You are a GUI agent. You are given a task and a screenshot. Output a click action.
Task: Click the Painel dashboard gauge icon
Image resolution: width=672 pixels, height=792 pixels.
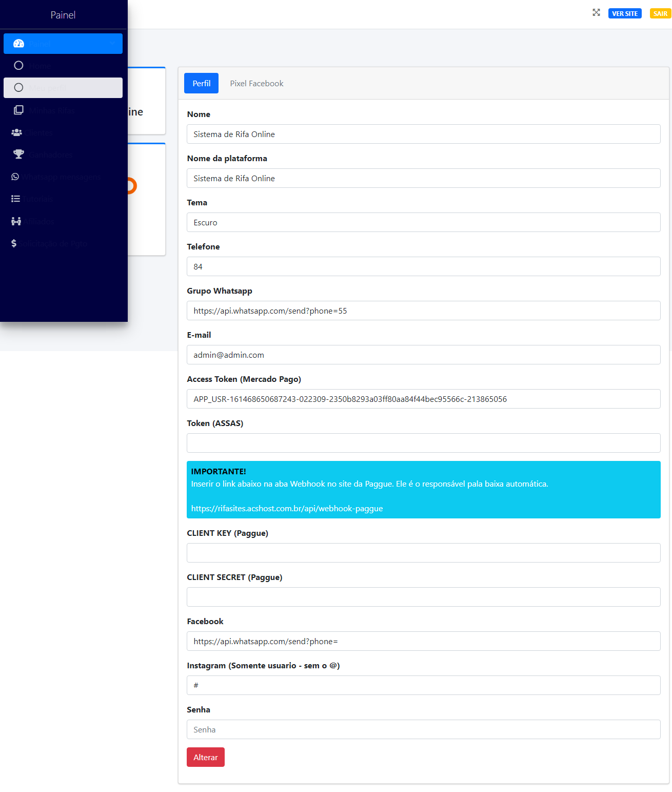pos(18,44)
